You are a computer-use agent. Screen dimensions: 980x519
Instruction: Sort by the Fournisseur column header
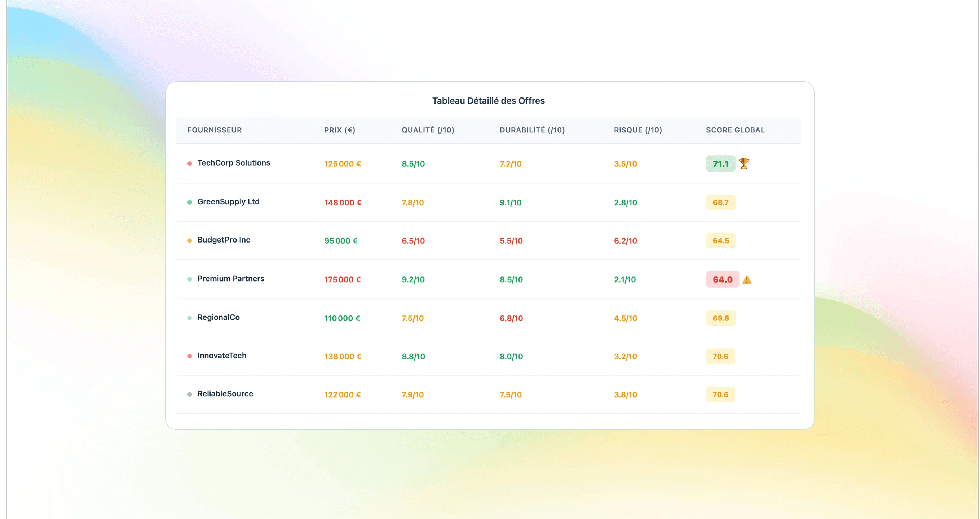(214, 130)
